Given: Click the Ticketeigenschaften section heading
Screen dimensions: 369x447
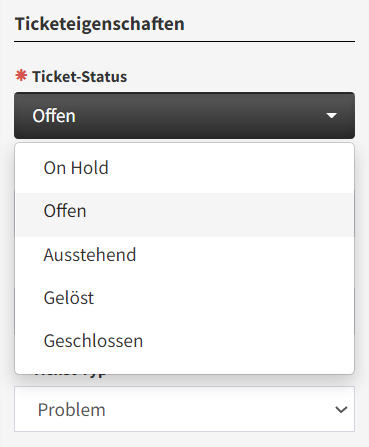Looking at the screenshot, I should [x=100, y=24].
